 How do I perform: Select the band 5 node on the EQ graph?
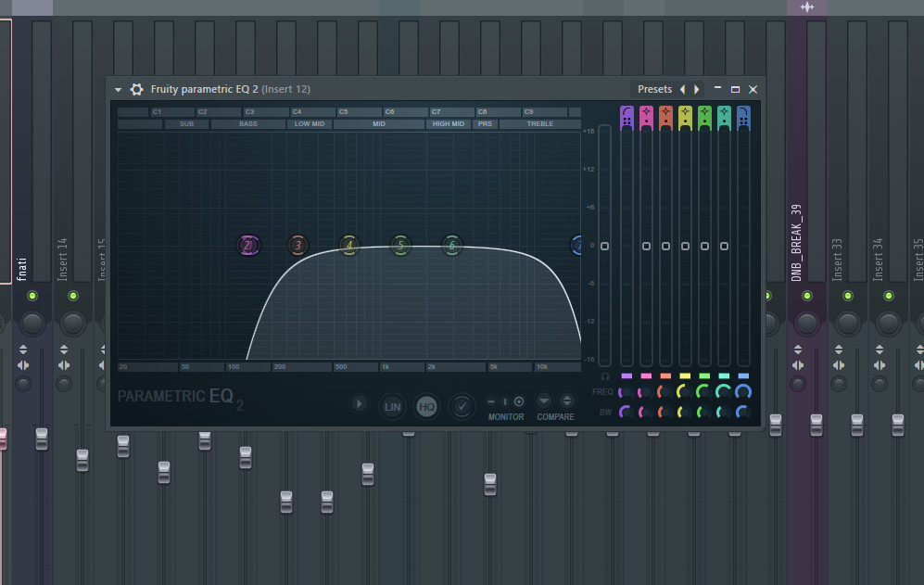(400, 246)
